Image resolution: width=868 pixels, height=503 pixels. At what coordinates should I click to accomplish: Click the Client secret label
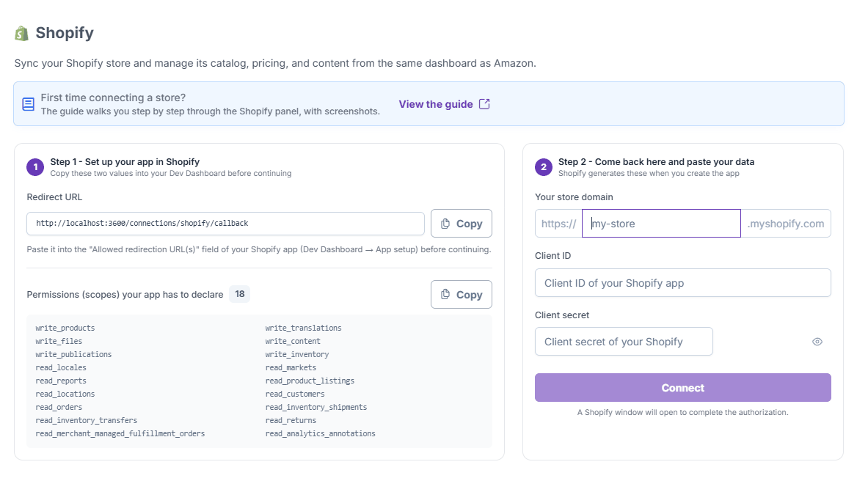click(562, 315)
